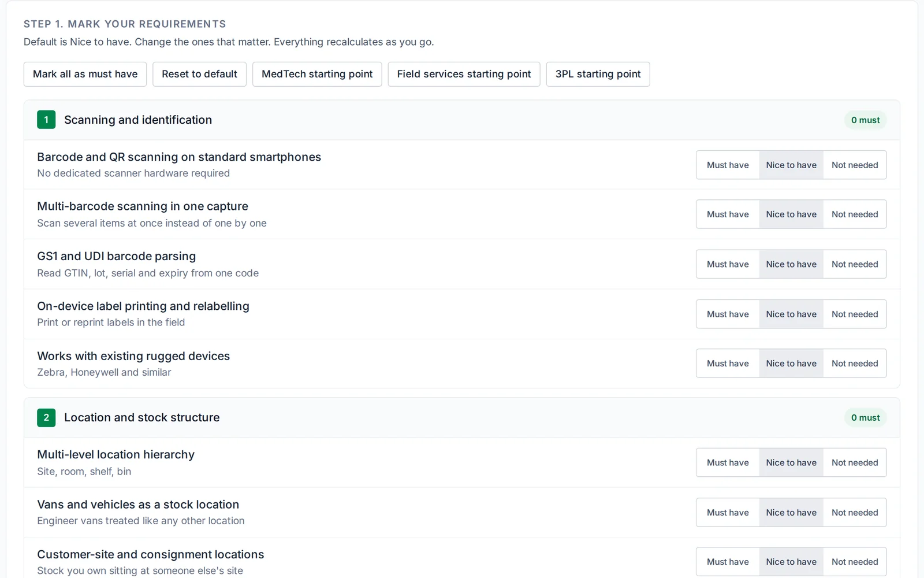Image resolution: width=924 pixels, height=578 pixels.
Task: Mark Customer-site and consignment locations Not needed
Action: pyautogui.click(x=855, y=562)
